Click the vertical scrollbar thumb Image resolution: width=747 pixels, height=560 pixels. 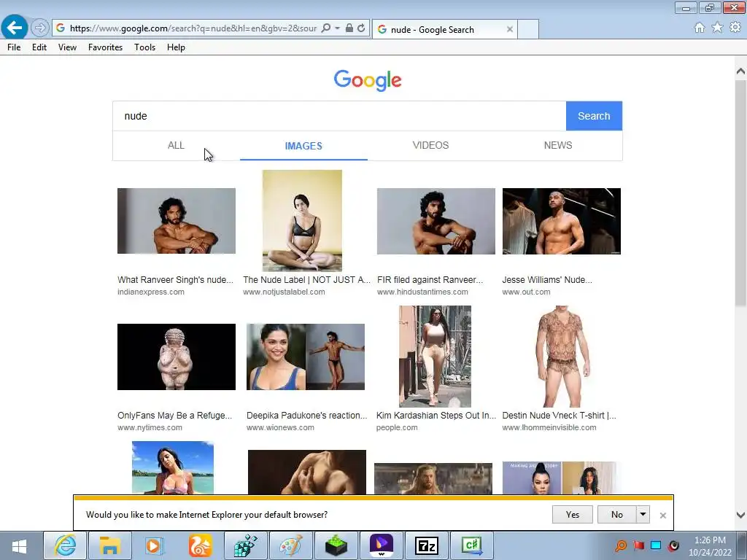[x=740, y=192]
